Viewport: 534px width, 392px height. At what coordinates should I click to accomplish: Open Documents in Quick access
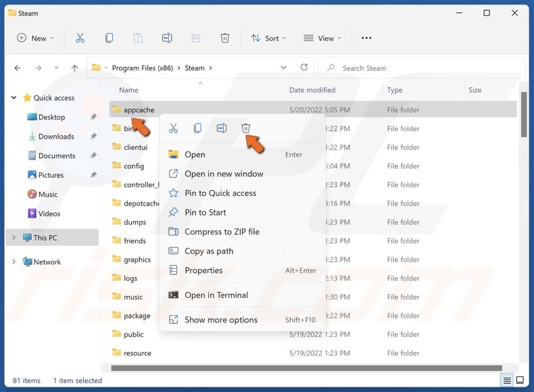pyautogui.click(x=57, y=156)
